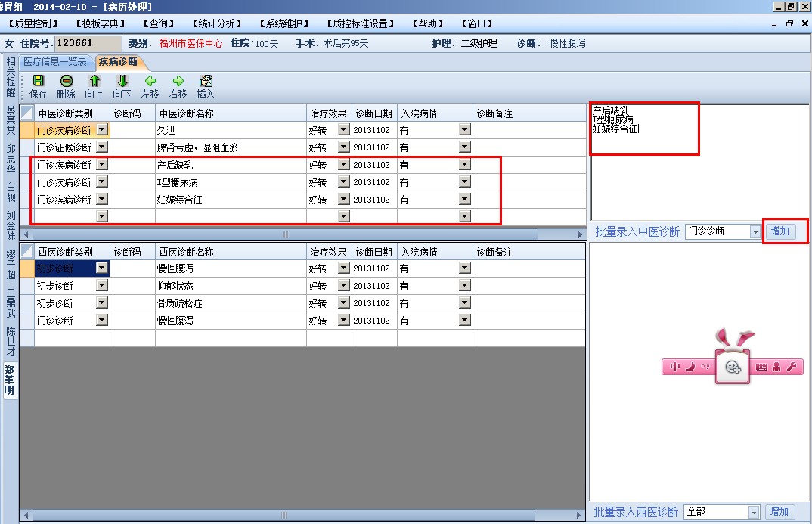Click the moon icon on input bar

[690, 367]
